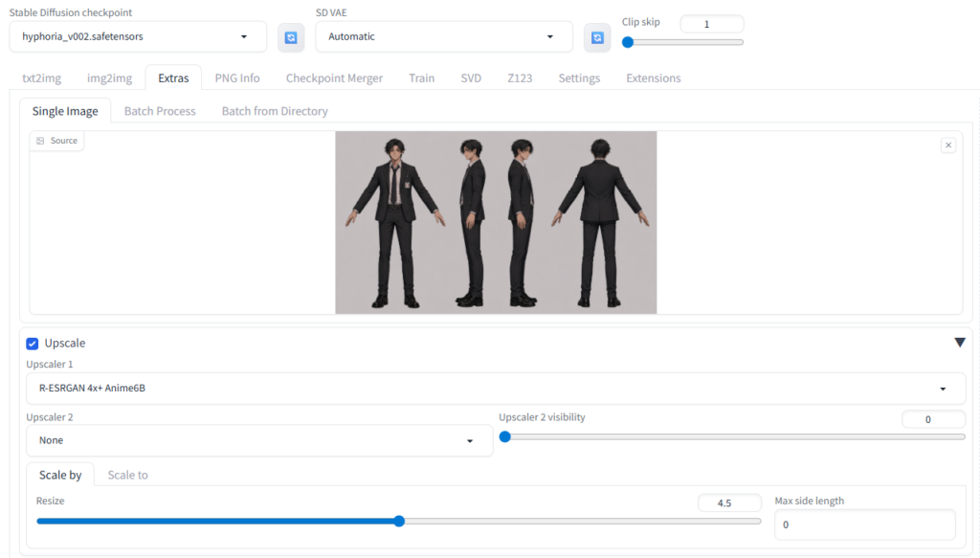Click the SD VAE refresh icon
The width and height of the screenshot is (980, 558).
pyautogui.click(x=597, y=37)
